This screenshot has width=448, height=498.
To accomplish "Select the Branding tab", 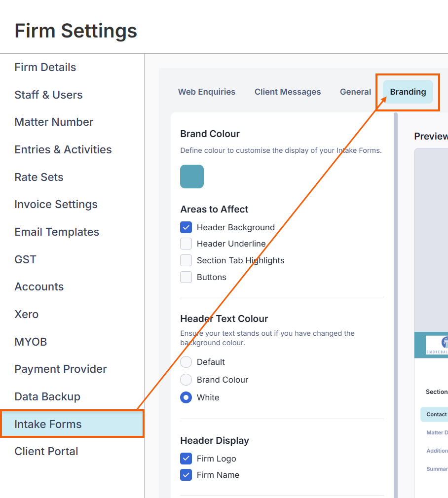I will (x=408, y=92).
